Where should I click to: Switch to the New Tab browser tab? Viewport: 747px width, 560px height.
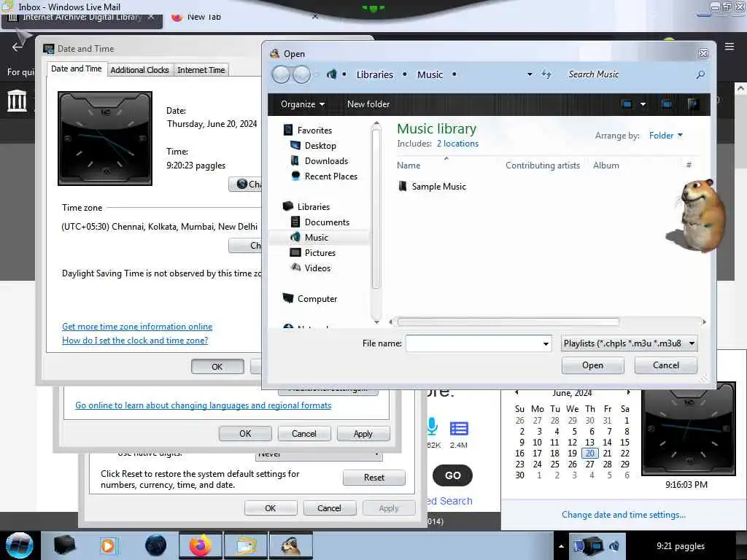pyautogui.click(x=204, y=17)
